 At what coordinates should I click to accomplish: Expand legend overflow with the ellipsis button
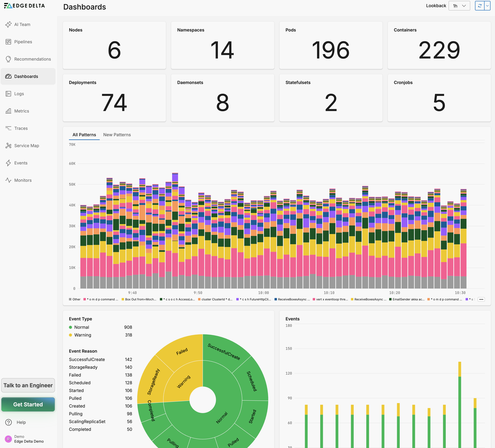click(x=481, y=299)
